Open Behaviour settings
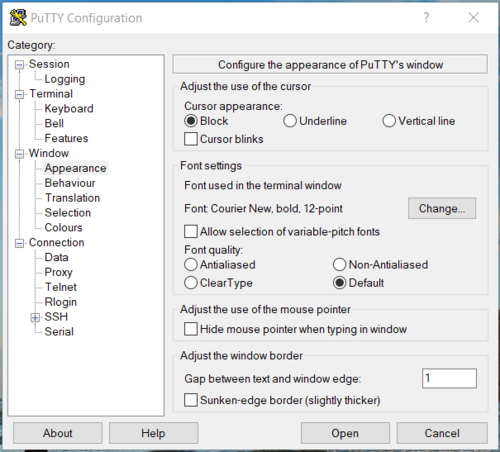Screen dimensions: 500x452 tap(70, 183)
